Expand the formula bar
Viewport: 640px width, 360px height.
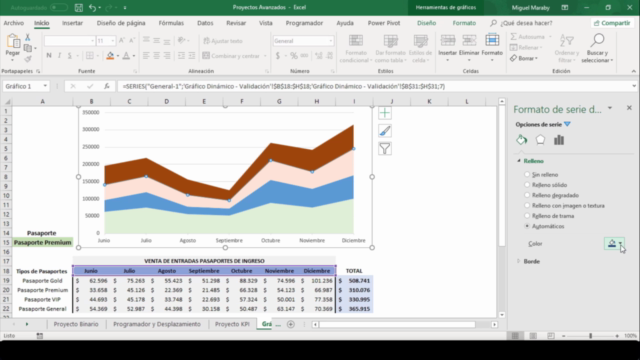(x=633, y=86)
